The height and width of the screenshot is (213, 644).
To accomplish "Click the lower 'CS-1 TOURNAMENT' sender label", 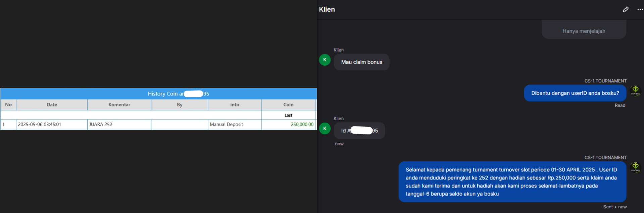I will tap(605, 157).
